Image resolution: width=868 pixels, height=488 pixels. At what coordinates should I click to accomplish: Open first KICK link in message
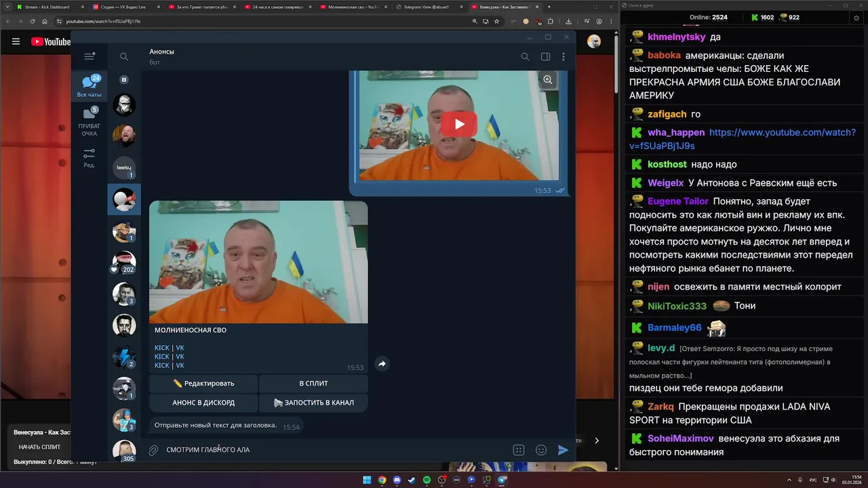pos(161,348)
